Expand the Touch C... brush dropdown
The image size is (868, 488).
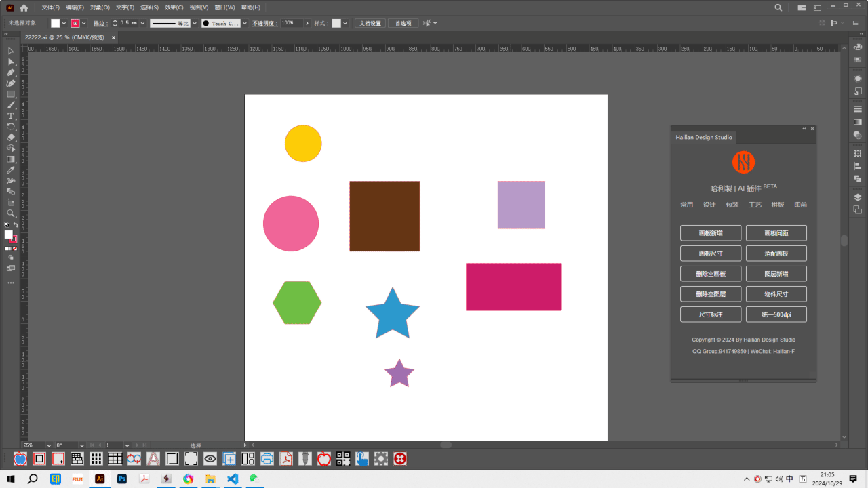tap(245, 23)
